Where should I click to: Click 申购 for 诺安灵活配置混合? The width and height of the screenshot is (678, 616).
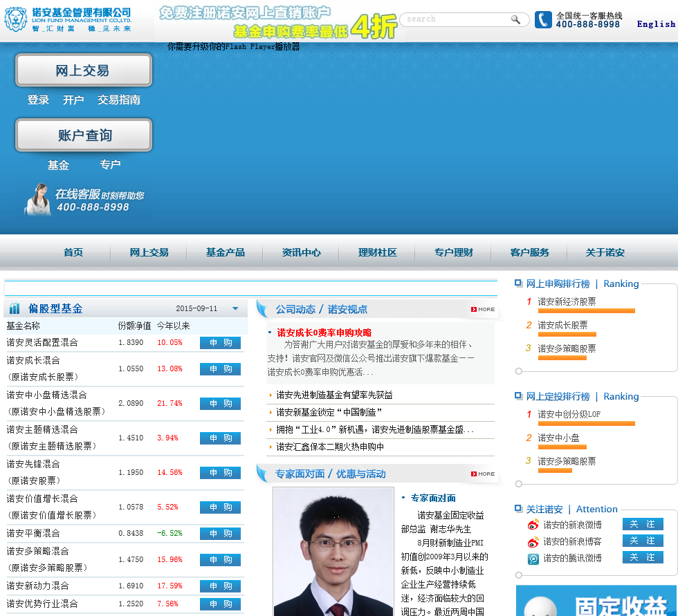pyautogui.click(x=220, y=342)
